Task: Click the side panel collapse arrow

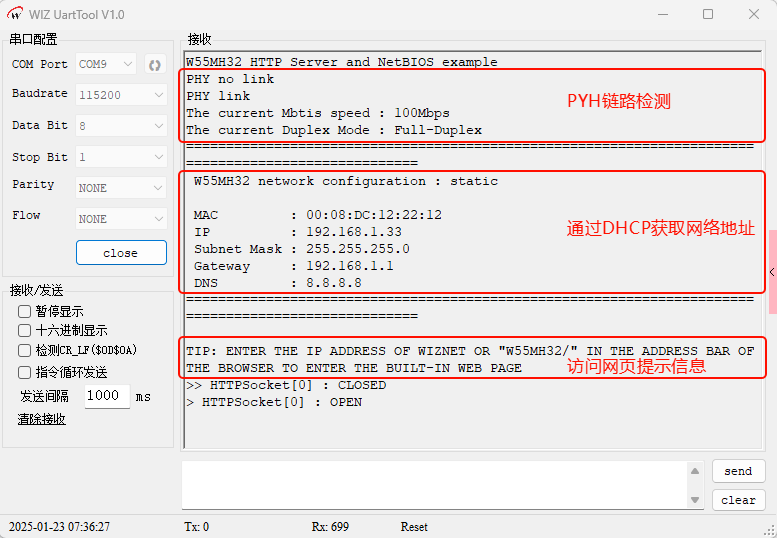Action: click(x=772, y=272)
